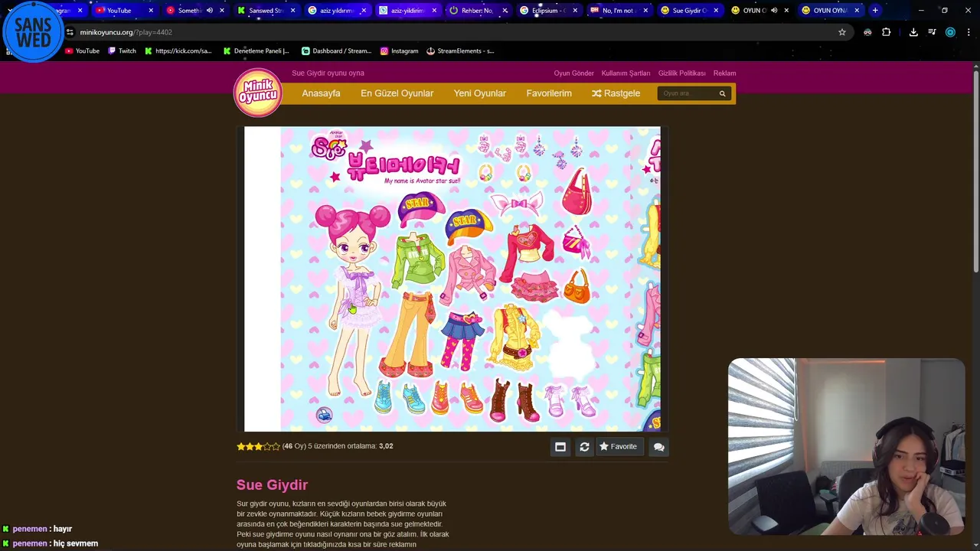Open the kick.com bookmark

[x=178, y=51]
